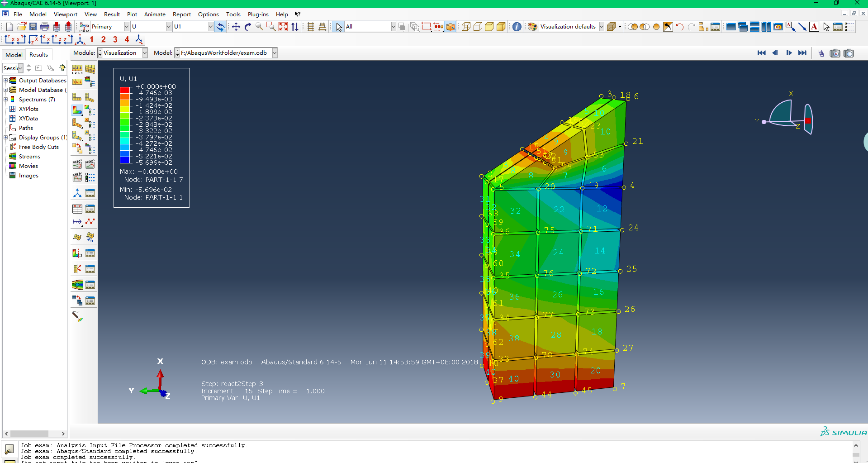This screenshot has height=463, width=868.
Task: Click the stream plot tool icon
Action: tap(77, 285)
